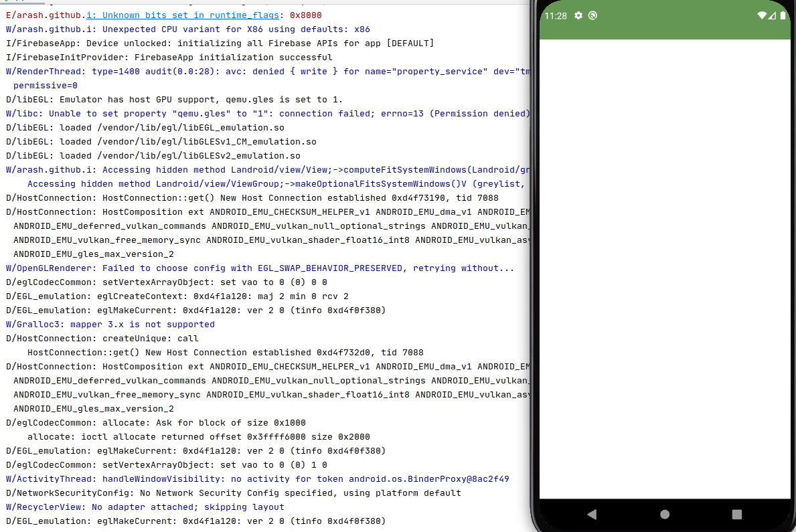Click W/OpenGLRenderer 'Failed to choose config' warning

click(260, 268)
